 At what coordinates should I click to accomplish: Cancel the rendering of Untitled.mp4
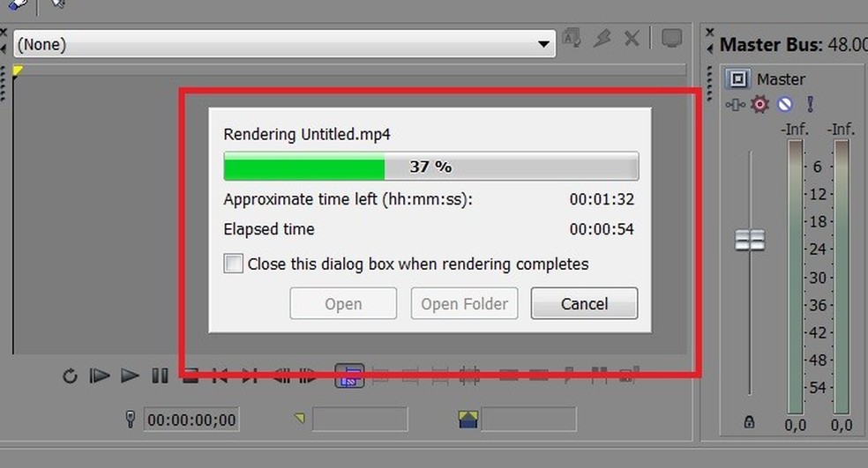tap(584, 303)
